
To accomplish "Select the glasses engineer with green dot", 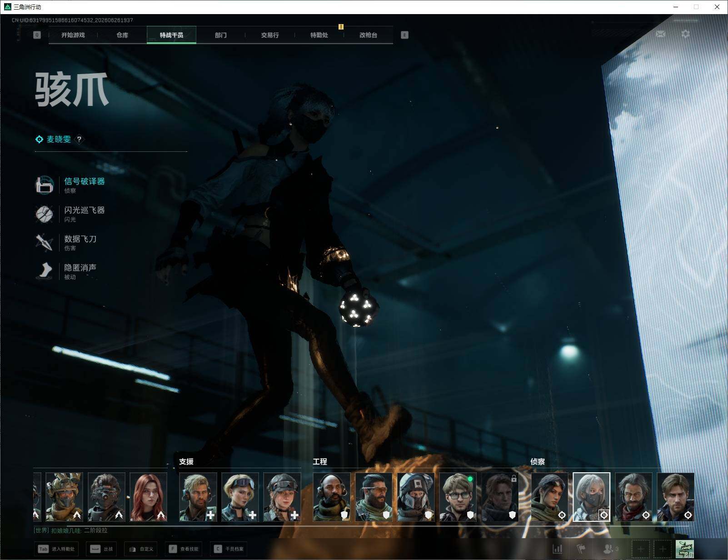I will tap(458, 497).
